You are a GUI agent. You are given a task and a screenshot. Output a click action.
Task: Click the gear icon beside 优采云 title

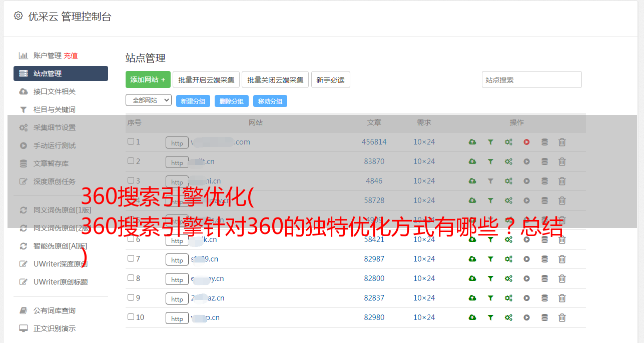[19, 16]
